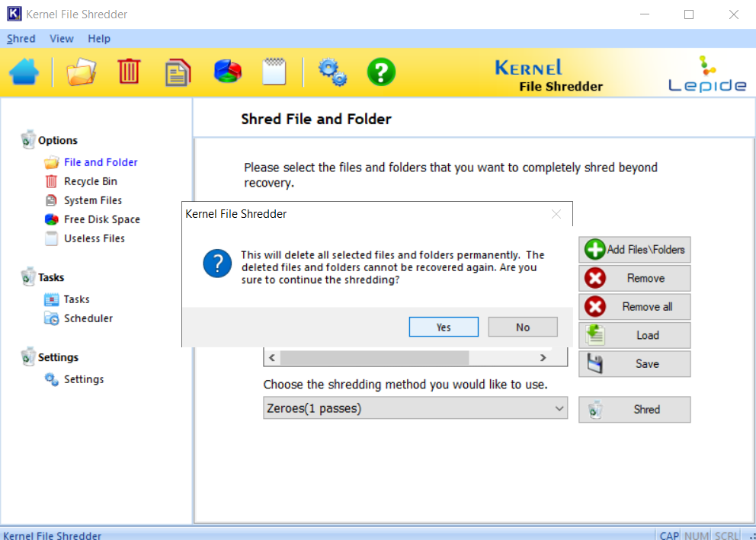Click the Settings section header bin icon
This screenshot has width=756, height=540.
[28, 357]
